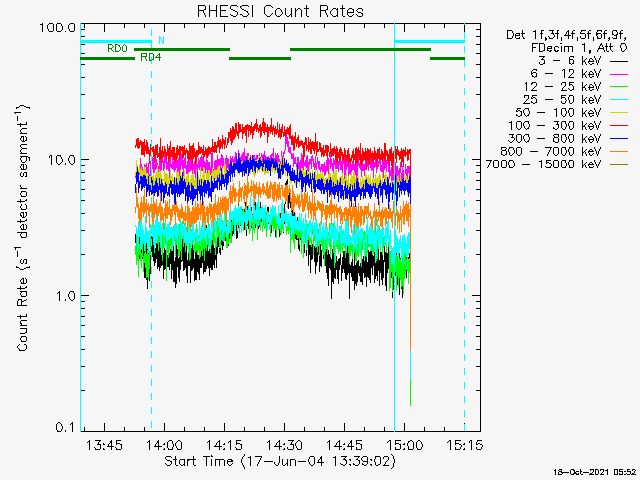Click the 14:30 x-axis tick label
Screen dimensions: 640x480
[284, 445]
